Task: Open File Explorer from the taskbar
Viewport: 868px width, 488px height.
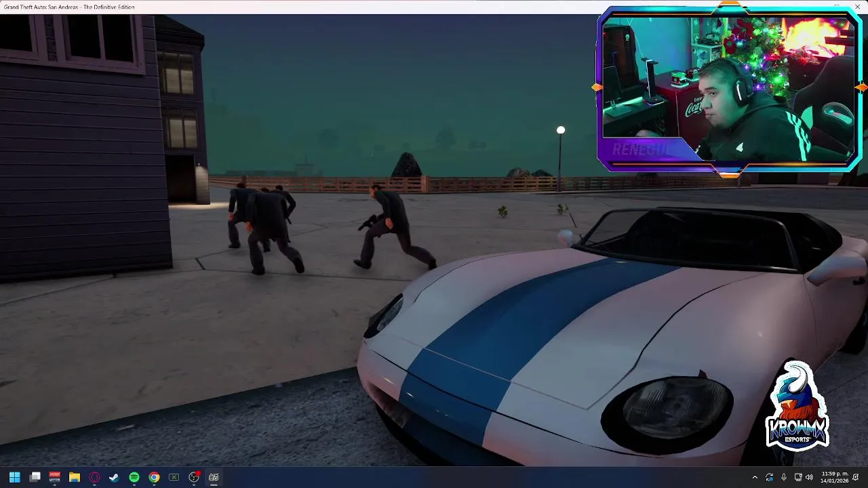Action: (75, 477)
